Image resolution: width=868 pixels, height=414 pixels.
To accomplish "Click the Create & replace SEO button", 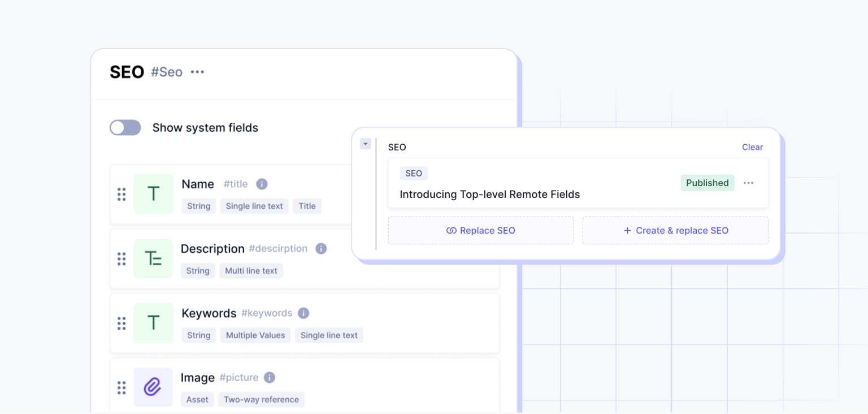I will coord(675,230).
